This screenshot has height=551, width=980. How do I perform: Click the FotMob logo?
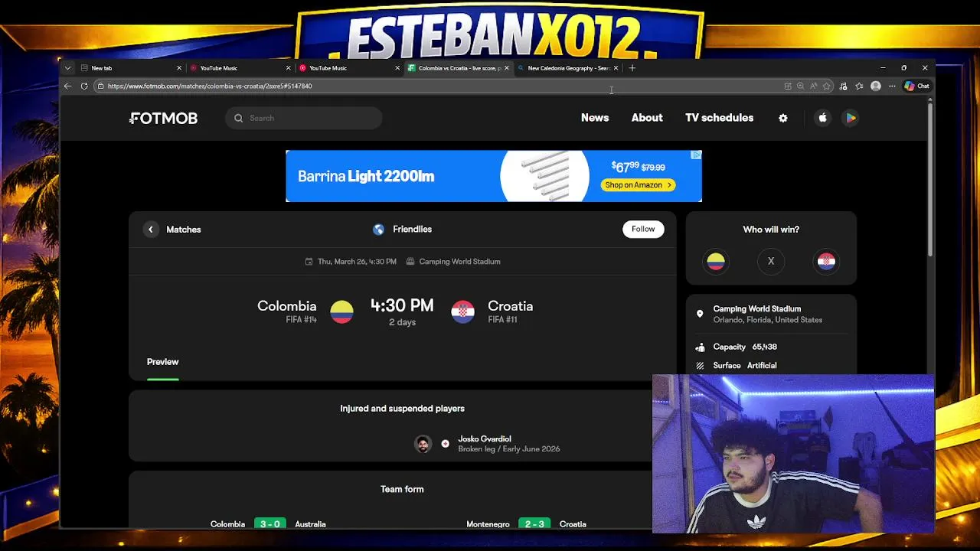tap(164, 118)
